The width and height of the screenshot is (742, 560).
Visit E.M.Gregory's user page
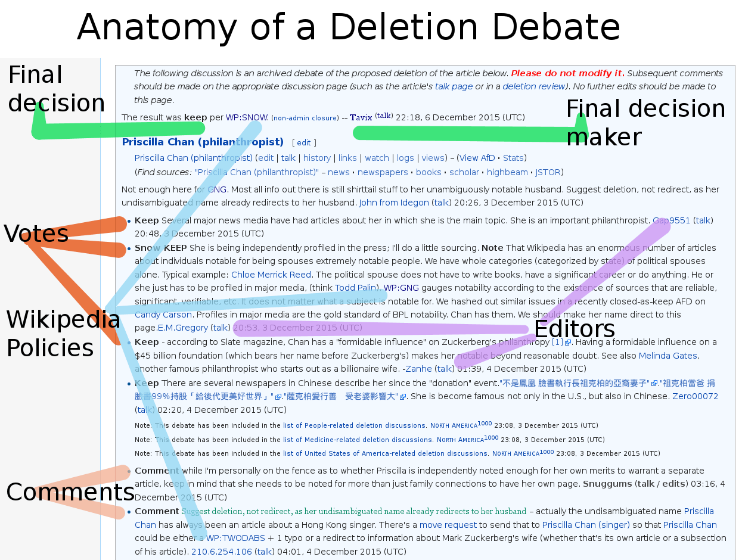(x=183, y=328)
